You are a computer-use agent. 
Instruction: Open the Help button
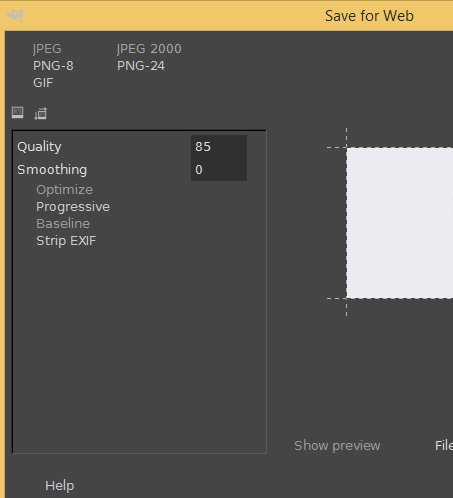[x=59, y=486]
